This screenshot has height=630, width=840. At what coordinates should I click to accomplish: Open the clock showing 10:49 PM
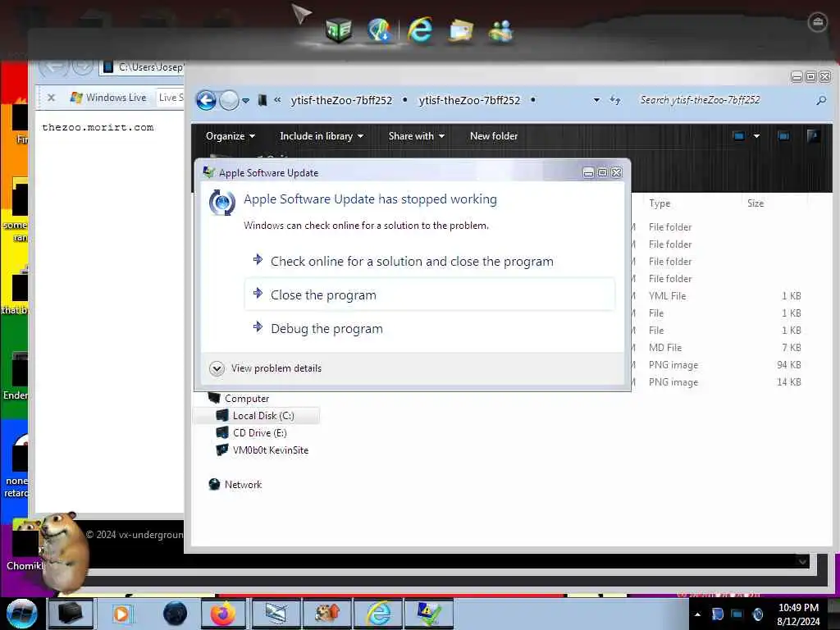point(798,614)
